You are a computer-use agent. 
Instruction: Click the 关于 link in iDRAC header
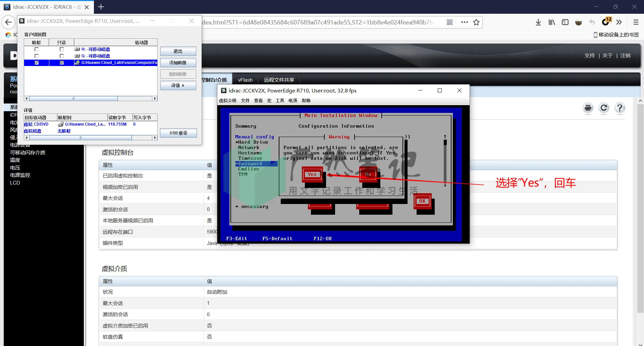point(607,56)
